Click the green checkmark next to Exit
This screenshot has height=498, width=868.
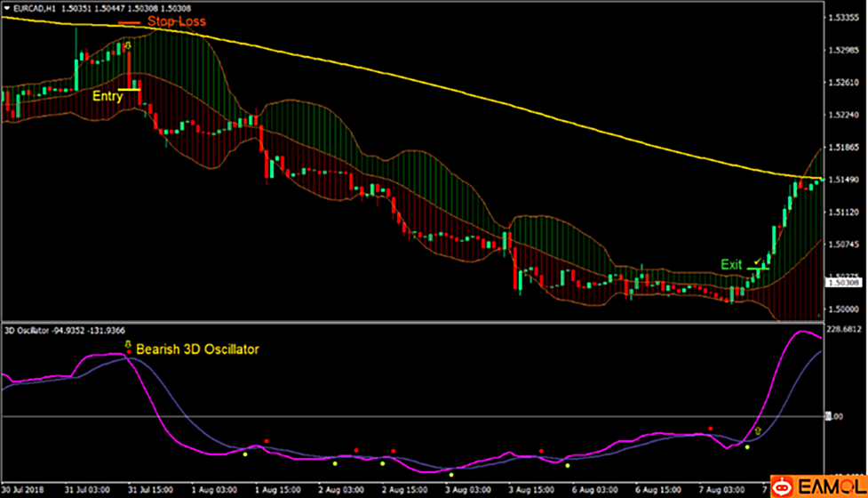757,261
